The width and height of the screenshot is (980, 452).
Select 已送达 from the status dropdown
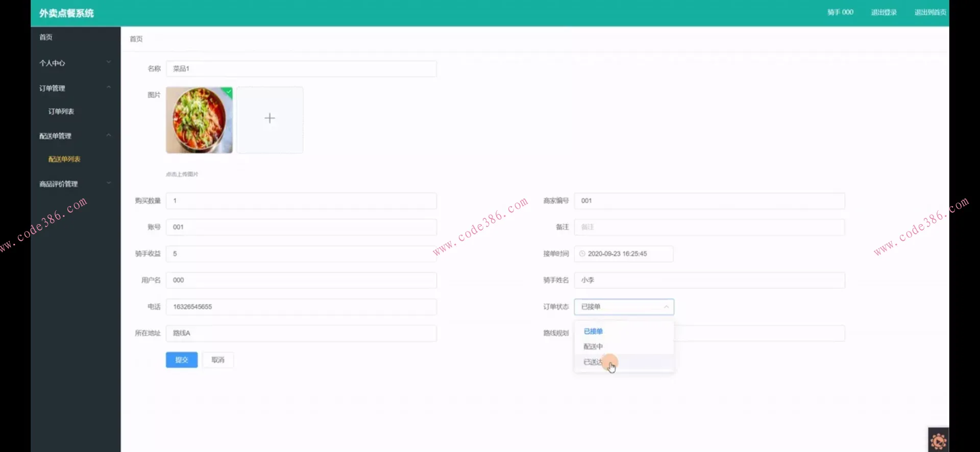593,362
